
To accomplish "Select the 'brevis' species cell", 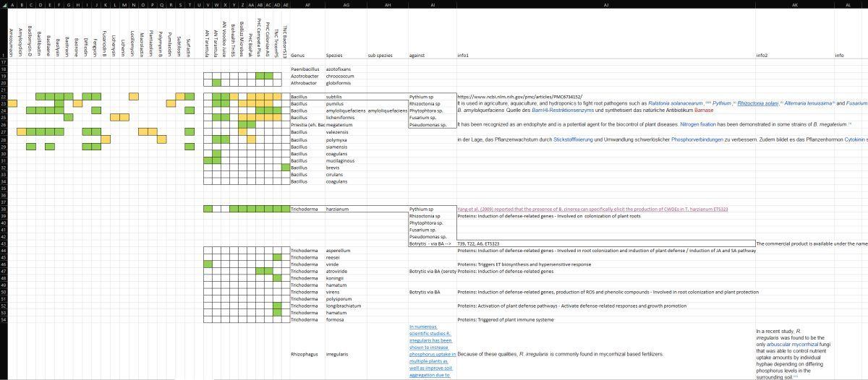I will tap(346, 168).
